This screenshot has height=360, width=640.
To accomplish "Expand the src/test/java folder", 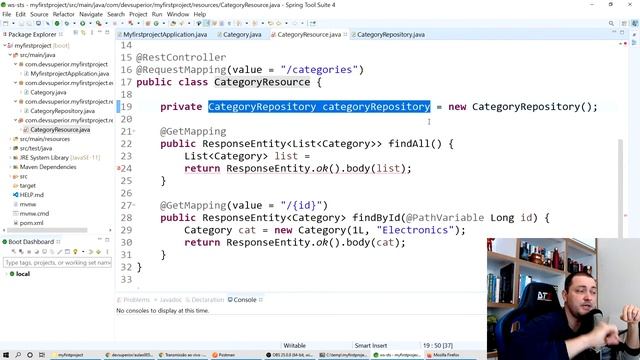I will (10, 149).
